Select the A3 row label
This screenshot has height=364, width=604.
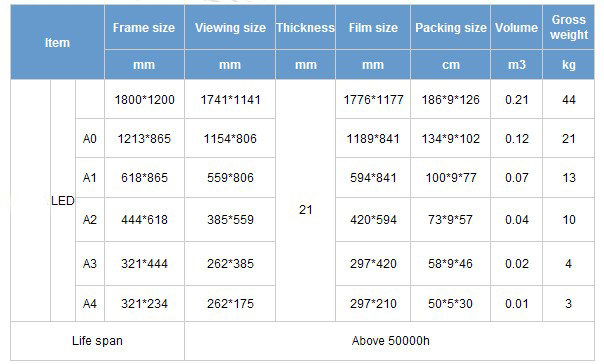point(90,264)
